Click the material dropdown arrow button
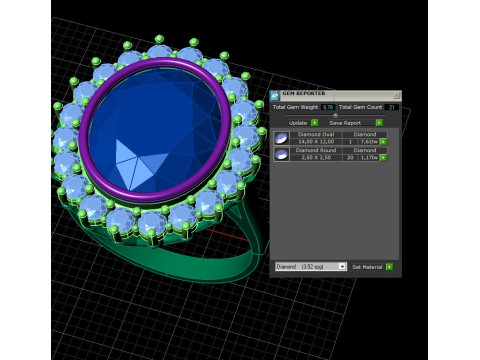 342,267
